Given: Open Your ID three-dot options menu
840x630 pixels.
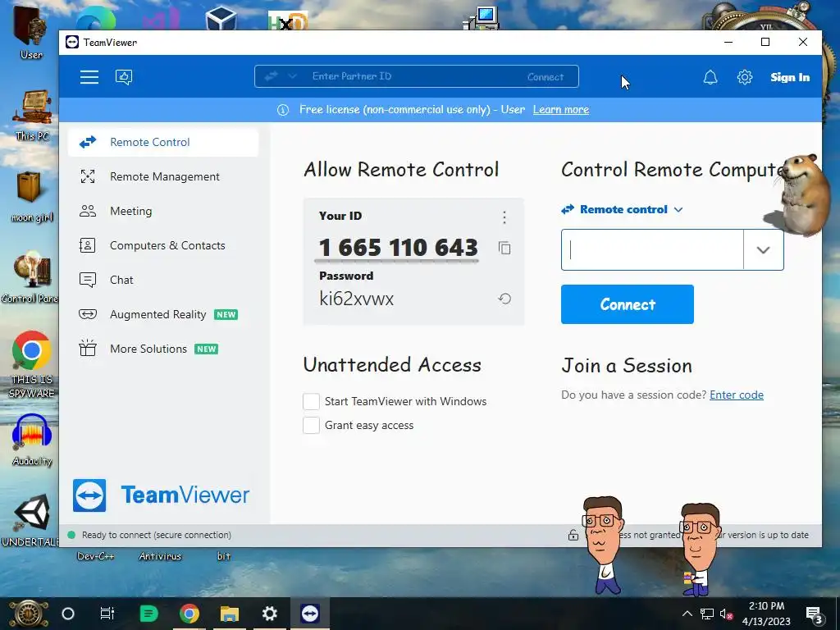Looking at the screenshot, I should click(x=504, y=217).
